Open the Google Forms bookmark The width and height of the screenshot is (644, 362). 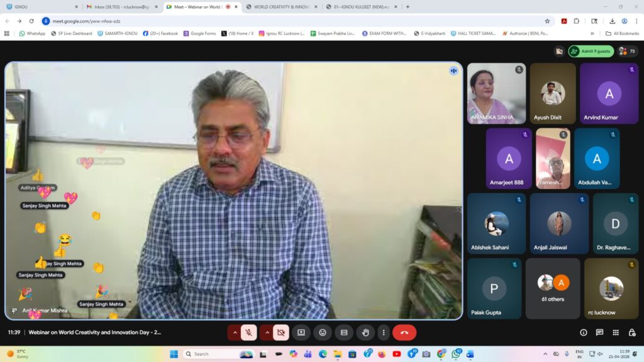(199, 33)
